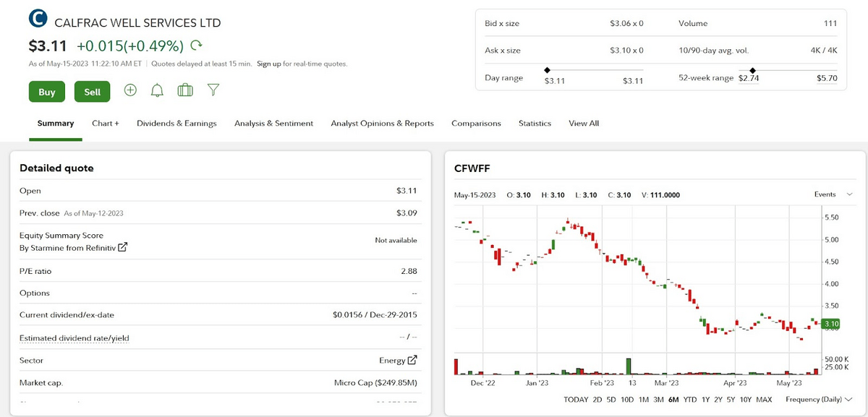Click the dividend value $0.0156 / Dec-29-2015
868x417 pixels.
pyautogui.click(x=375, y=315)
